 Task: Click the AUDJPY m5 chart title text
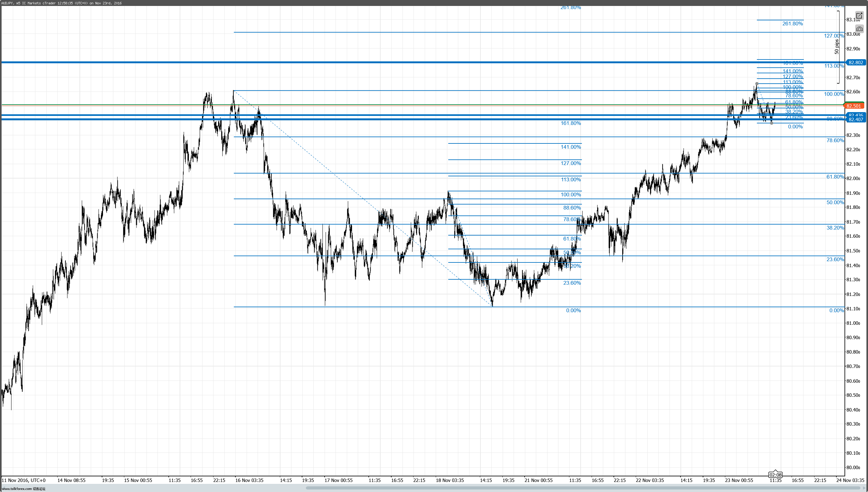(61, 3)
